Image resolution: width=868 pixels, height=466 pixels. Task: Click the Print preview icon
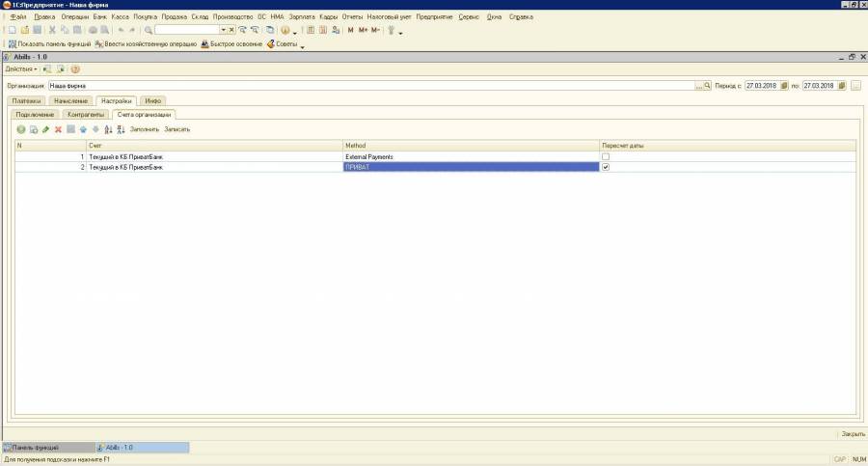pos(104,30)
